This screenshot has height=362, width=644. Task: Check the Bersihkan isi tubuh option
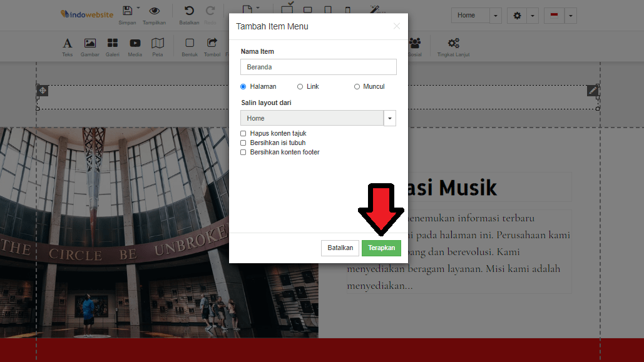pos(243,143)
